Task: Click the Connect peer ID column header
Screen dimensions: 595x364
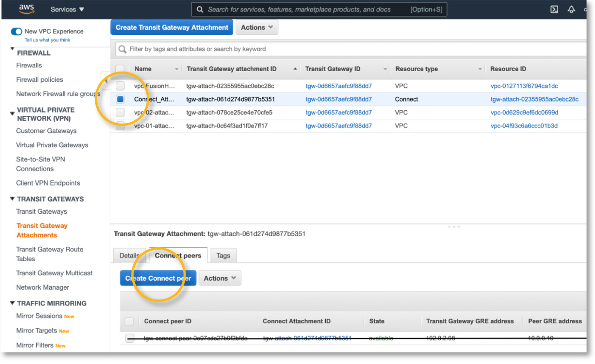Action: click(168, 321)
